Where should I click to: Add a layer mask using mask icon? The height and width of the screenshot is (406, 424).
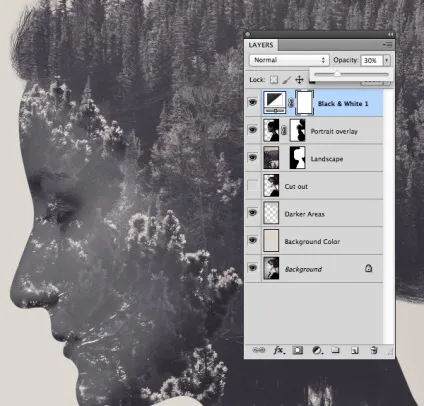point(298,350)
